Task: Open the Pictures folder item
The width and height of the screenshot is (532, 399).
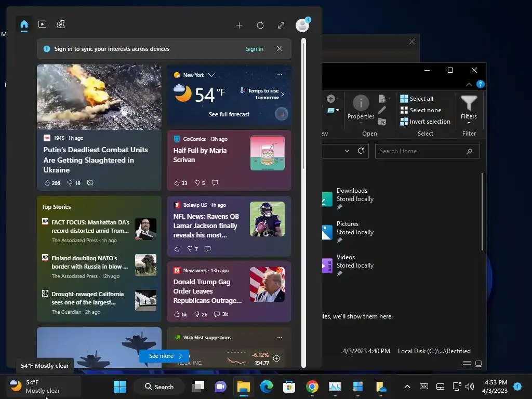Action: [x=348, y=232]
